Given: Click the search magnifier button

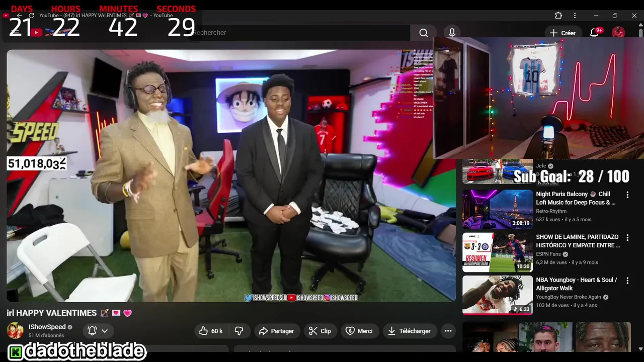Looking at the screenshot, I should pos(424,33).
